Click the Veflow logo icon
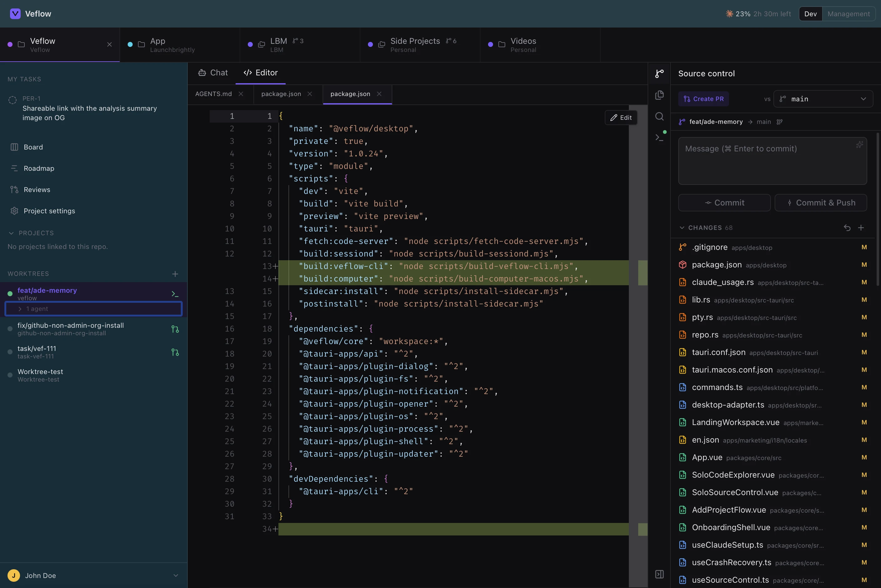 pos(15,14)
